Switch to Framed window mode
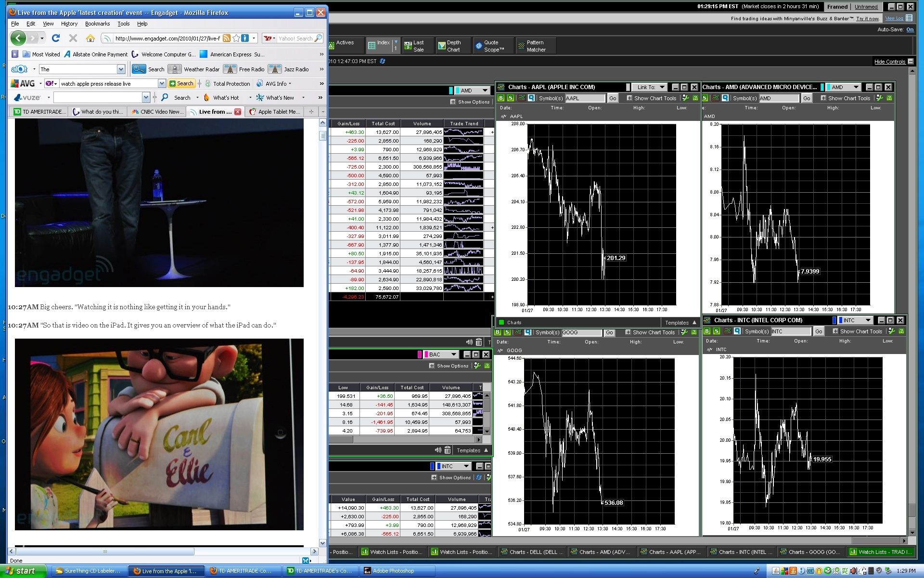The image size is (924, 578). (837, 7)
